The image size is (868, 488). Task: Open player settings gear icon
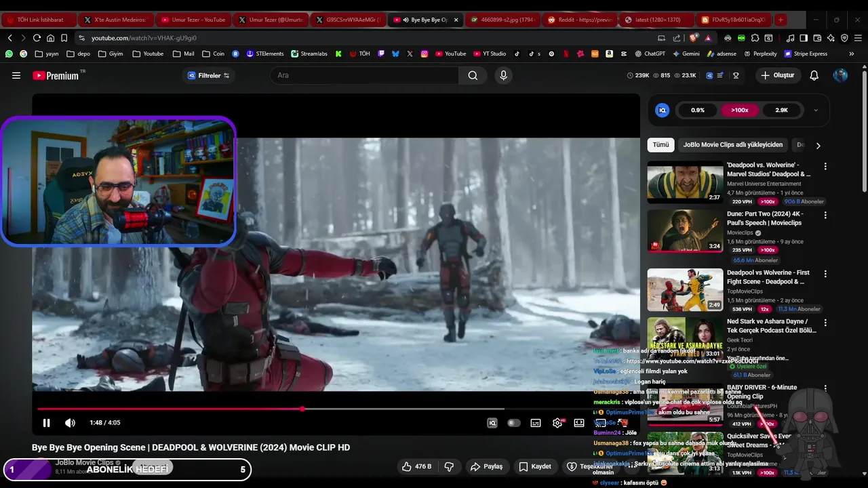coord(557,423)
